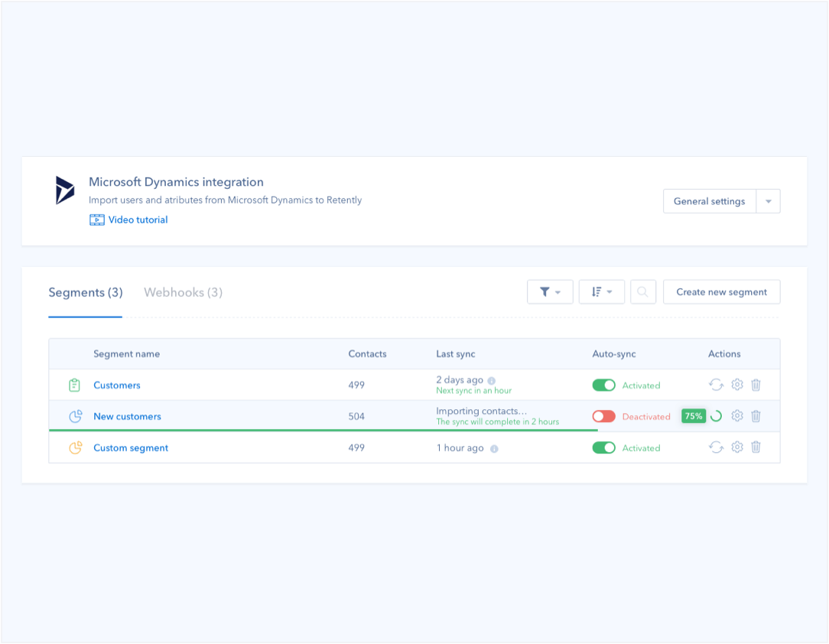The width and height of the screenshot is (829, 644).
Task: Click the Contacts column header
Action: tap(367, 354)
